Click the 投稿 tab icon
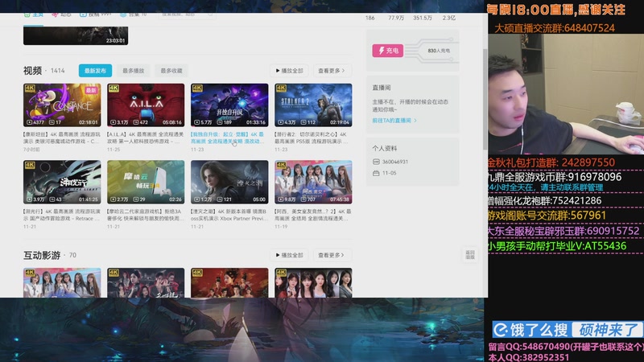Screen dimensions: 644x362 click(x=83, y=14)
